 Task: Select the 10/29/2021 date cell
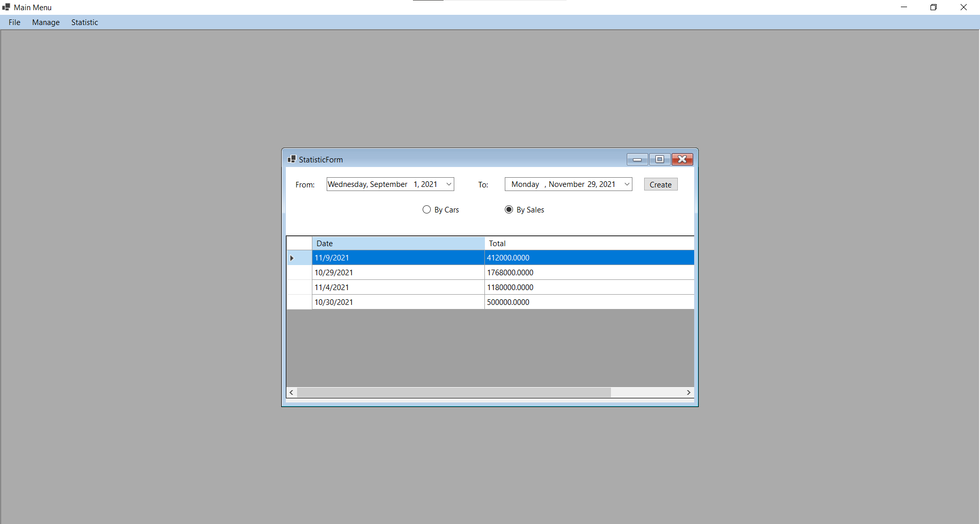tap(398, 273)
